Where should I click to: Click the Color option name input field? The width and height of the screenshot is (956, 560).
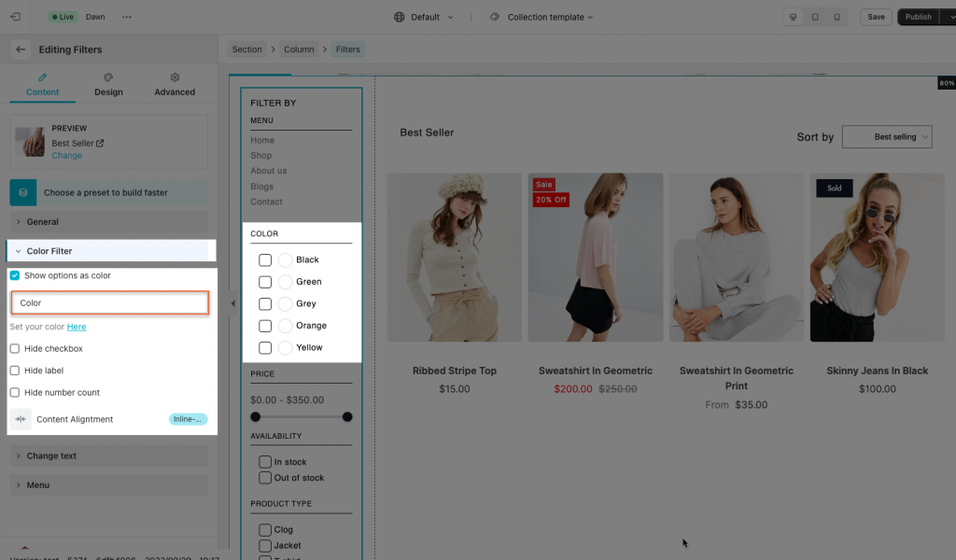(110, 302)
